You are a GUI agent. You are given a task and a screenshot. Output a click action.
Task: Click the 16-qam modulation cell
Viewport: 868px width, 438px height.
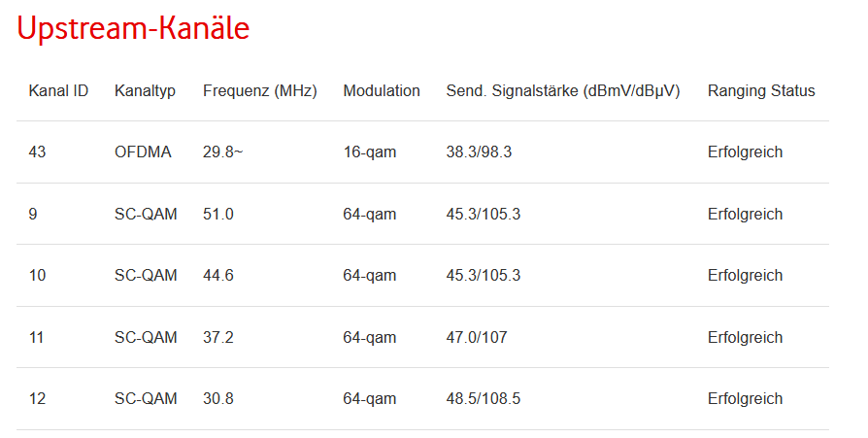[369, 152]
